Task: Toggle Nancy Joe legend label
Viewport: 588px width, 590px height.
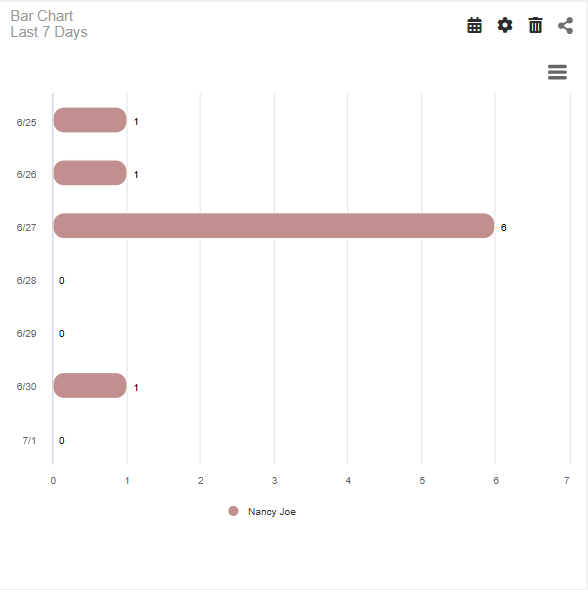Action: tap(272, 512)
